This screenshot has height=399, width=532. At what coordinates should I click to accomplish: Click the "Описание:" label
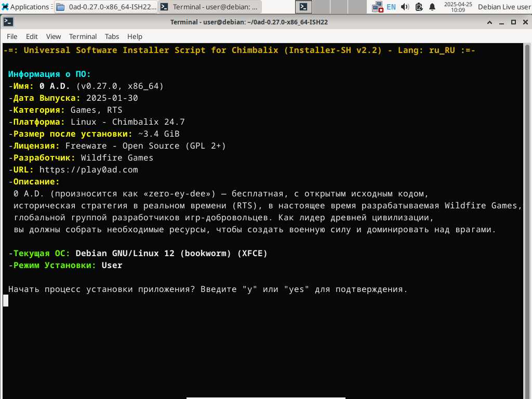point(36,181)
